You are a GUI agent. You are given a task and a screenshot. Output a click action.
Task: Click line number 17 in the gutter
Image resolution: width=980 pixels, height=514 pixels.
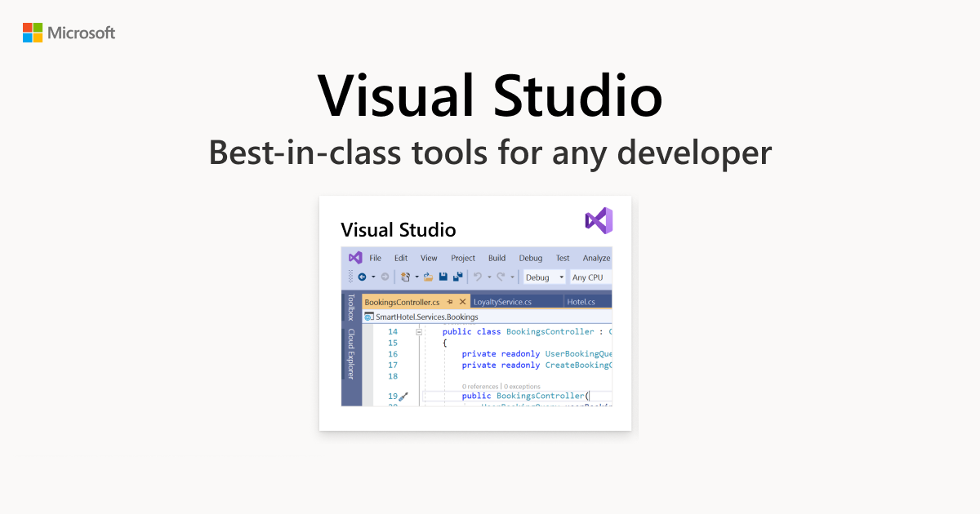click(x=393, y=366)
